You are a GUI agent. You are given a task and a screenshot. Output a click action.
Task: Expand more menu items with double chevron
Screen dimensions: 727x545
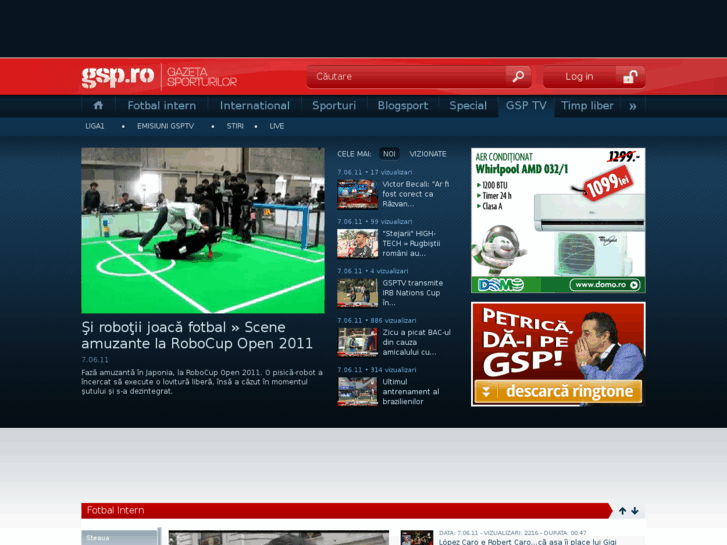633,106
